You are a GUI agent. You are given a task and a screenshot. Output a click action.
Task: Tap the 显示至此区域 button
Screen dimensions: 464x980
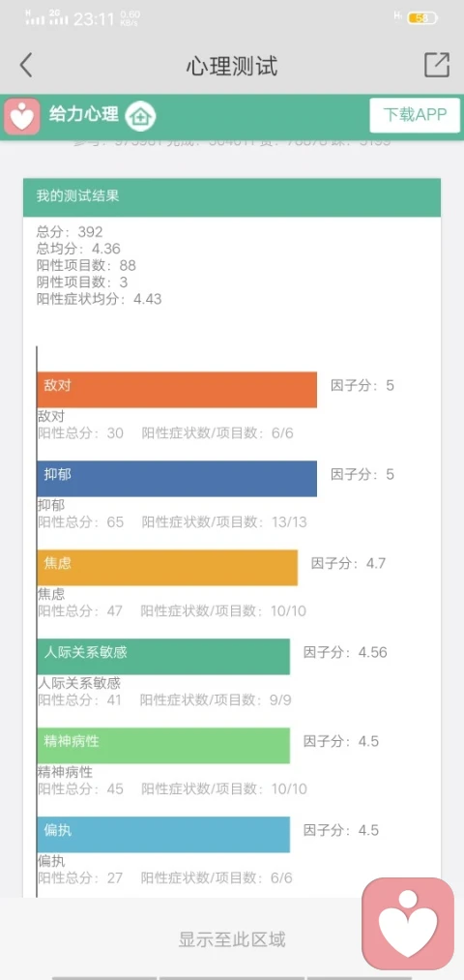[232, 938]
